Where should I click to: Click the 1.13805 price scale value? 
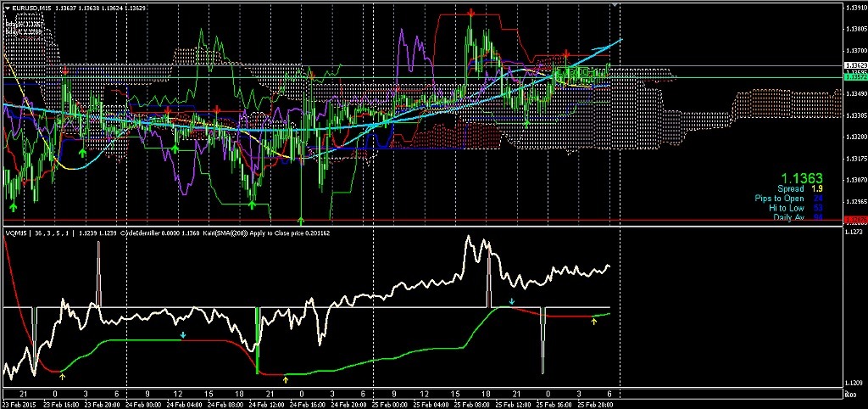[x=855, y=29]
